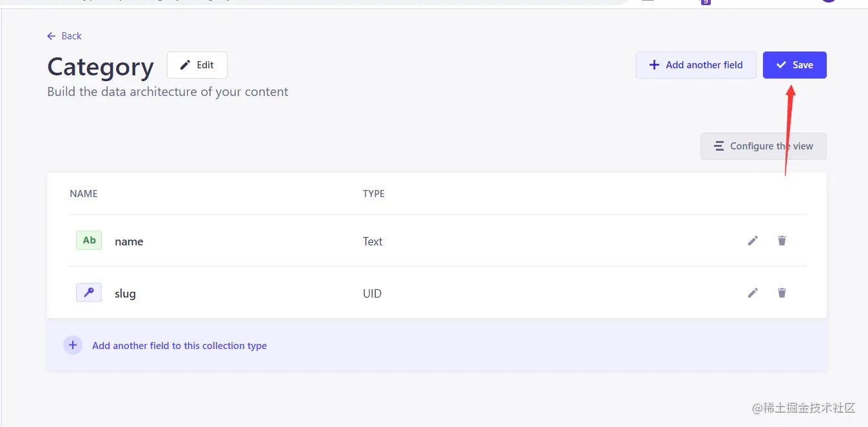Select the slug field label in the table

[x=125, y=294]
